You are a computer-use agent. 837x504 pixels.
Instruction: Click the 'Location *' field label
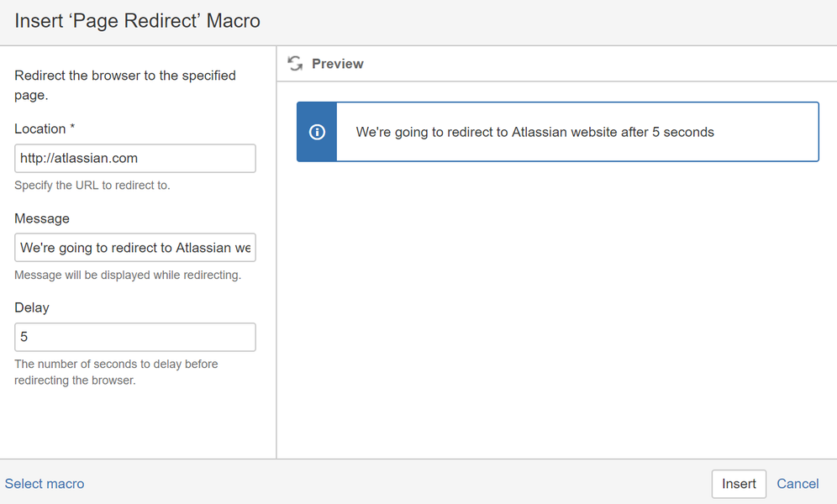click(45, 129)
